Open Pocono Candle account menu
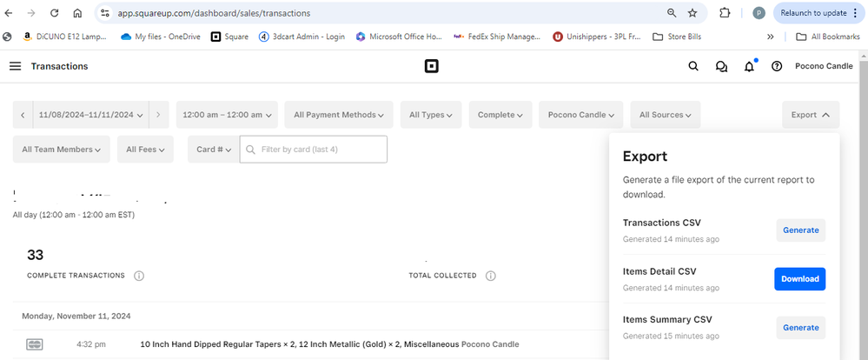Image resolution: width=868 pixels, height=360 pixels. click(824, 66)
